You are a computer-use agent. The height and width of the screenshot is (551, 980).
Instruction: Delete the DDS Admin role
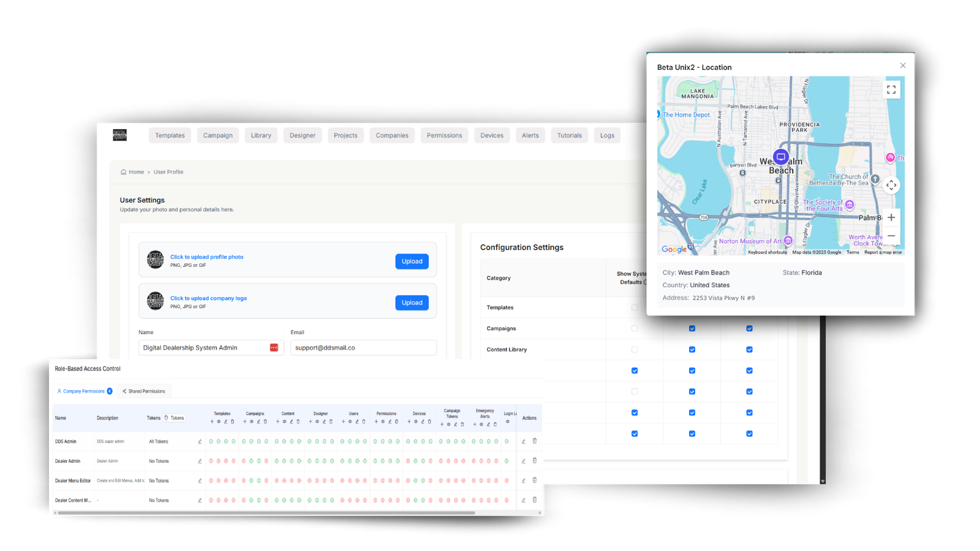[535, 441]
